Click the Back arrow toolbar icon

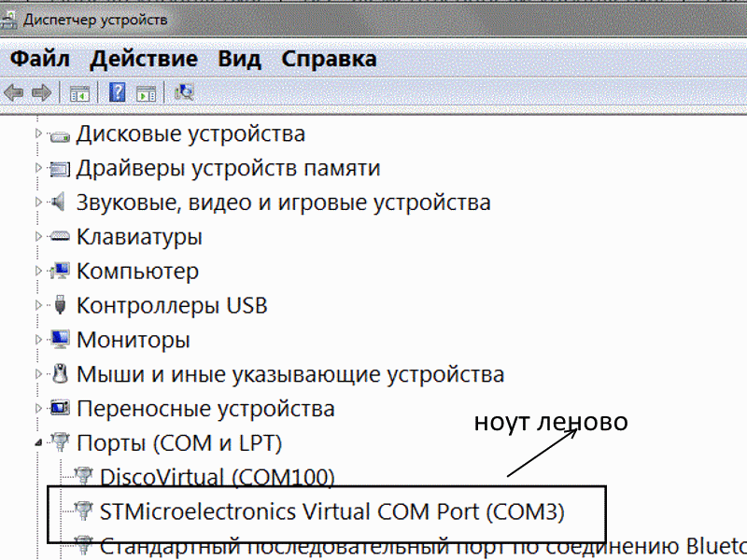tap(13, 92)
